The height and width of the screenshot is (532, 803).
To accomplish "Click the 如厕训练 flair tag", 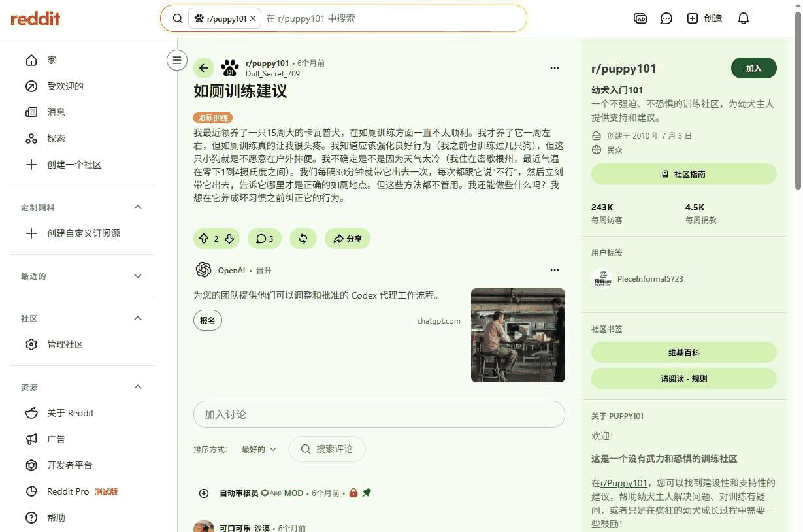I will 213,118.
